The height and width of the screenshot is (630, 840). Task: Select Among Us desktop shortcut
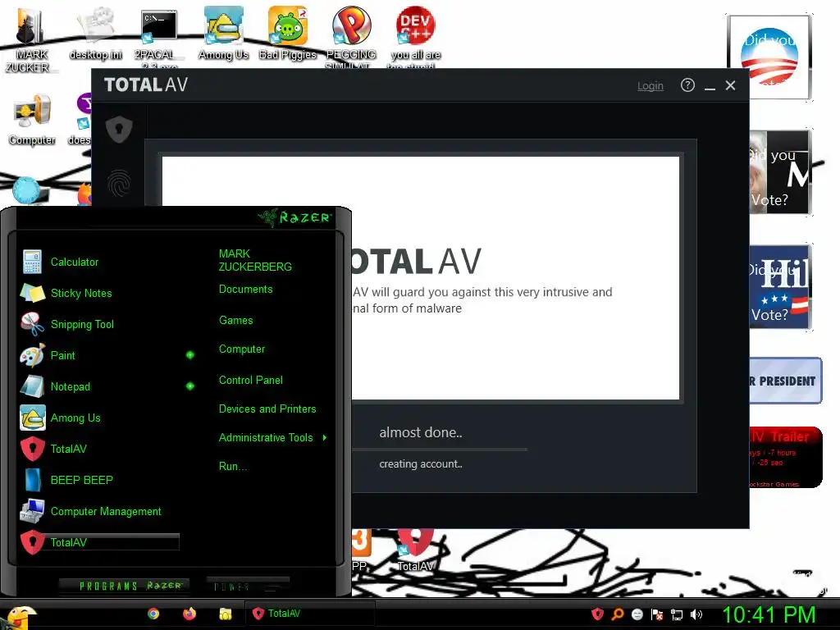click(x=223, y=33)
